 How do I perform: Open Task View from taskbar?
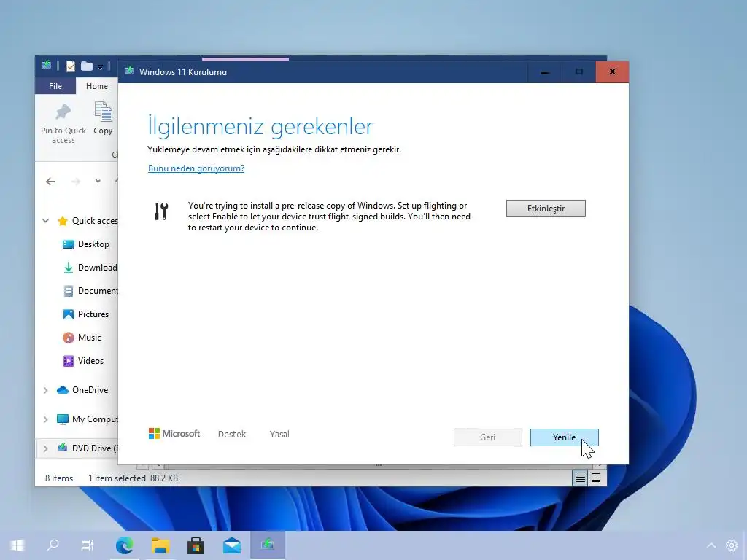(88, 545)
